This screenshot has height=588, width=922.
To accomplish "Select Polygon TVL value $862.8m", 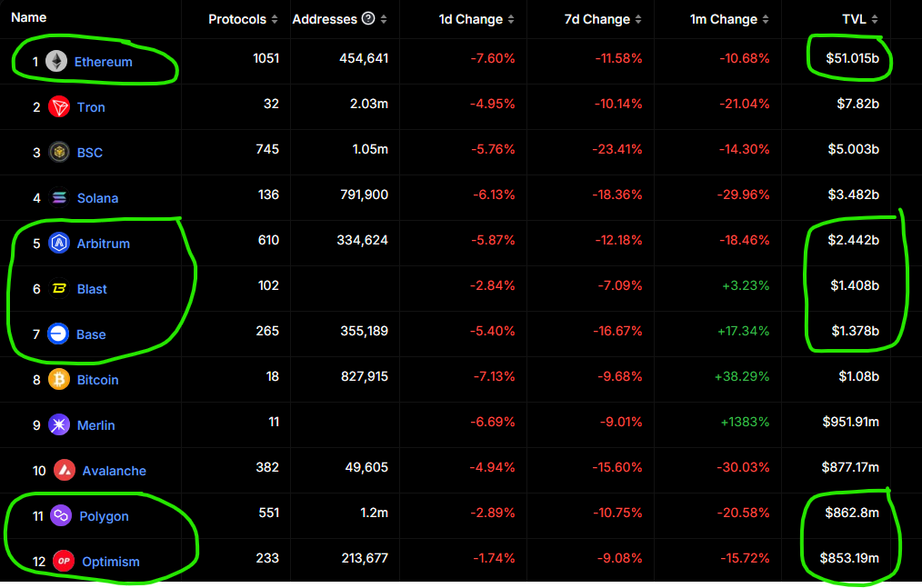I will 852,513.
